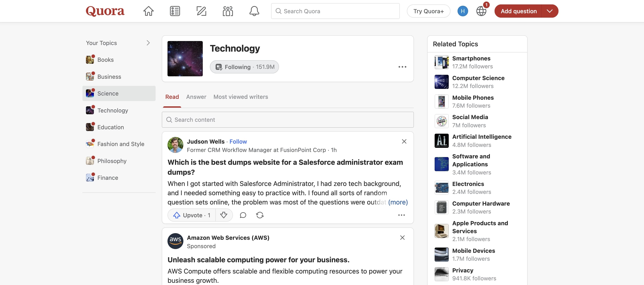Expand answer with (more) link
Image resolution: width=644 pixels, height=285 pixels.
398,202
